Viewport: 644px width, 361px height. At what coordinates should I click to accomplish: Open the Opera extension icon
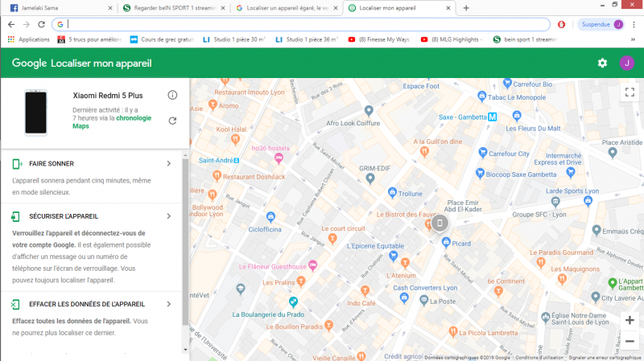click(x=561, y=25)
